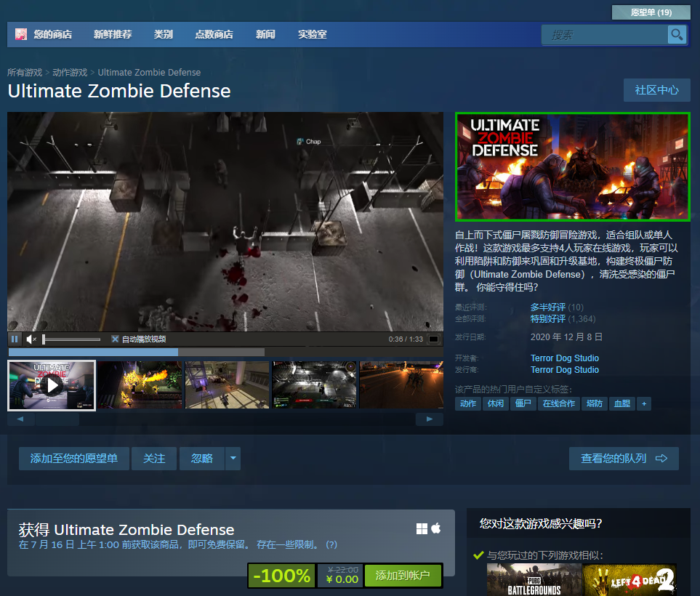
Task: Open the Left 4 Dead 2 capsule
Action: tap(629, 579)
